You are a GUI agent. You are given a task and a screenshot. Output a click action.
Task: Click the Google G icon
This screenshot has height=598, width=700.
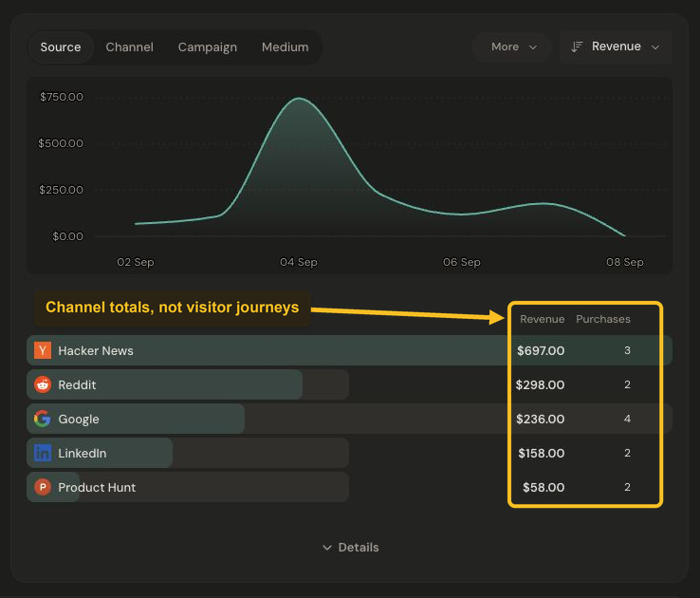[43, 419]
